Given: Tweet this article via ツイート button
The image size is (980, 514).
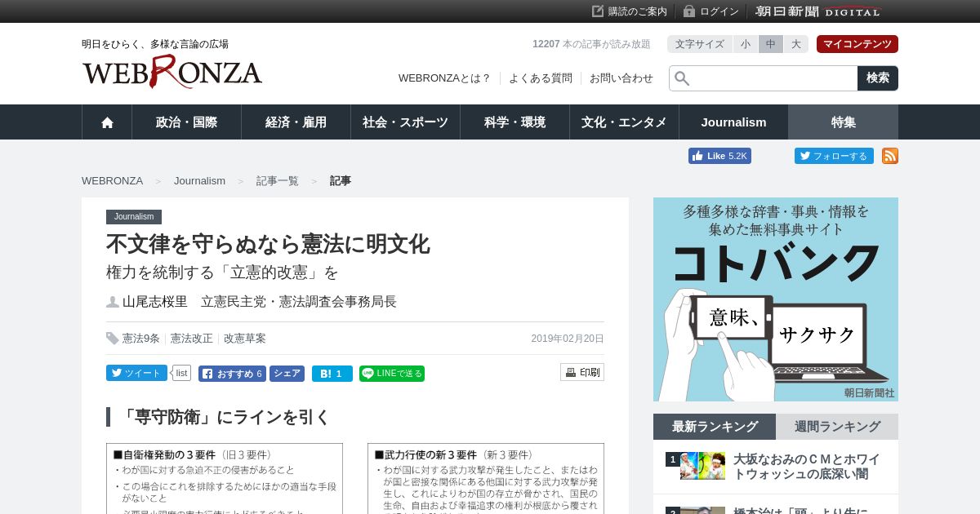Looking at the screenshot, I should [x=136, y=373].
